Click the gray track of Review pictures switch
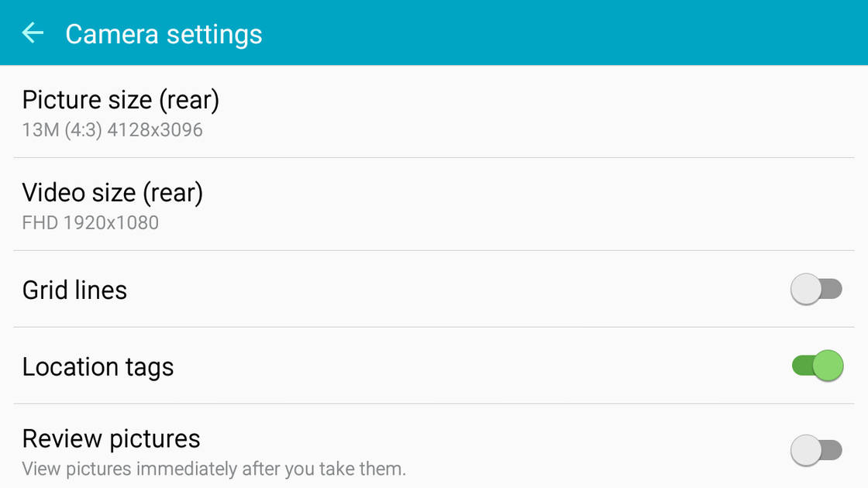 [x=833, y=450]
